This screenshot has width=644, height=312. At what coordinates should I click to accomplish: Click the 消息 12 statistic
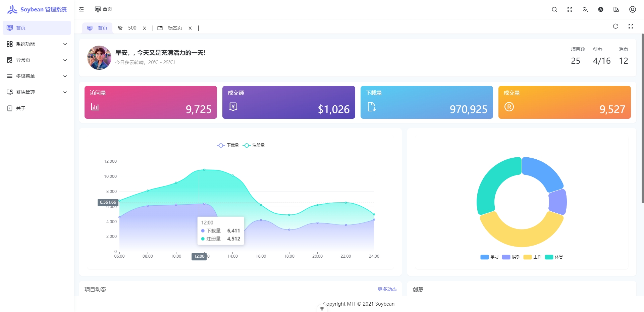coord(623,56)
